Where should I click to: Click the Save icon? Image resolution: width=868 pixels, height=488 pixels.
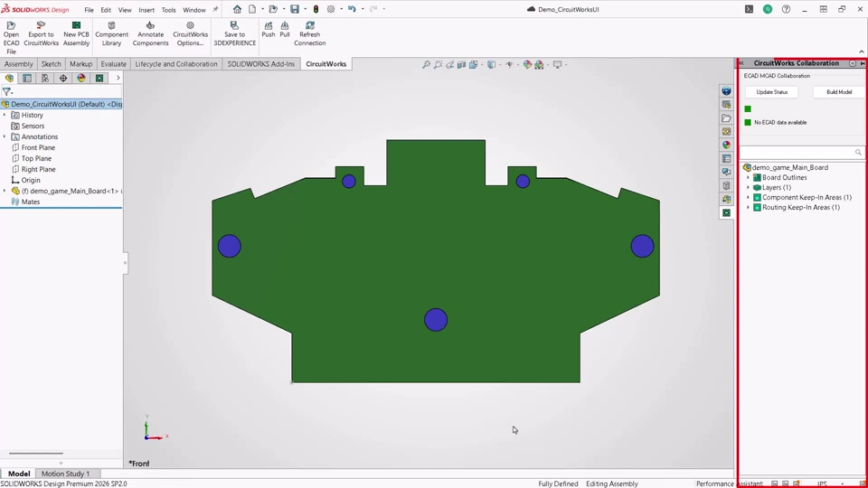pos(295,9)
